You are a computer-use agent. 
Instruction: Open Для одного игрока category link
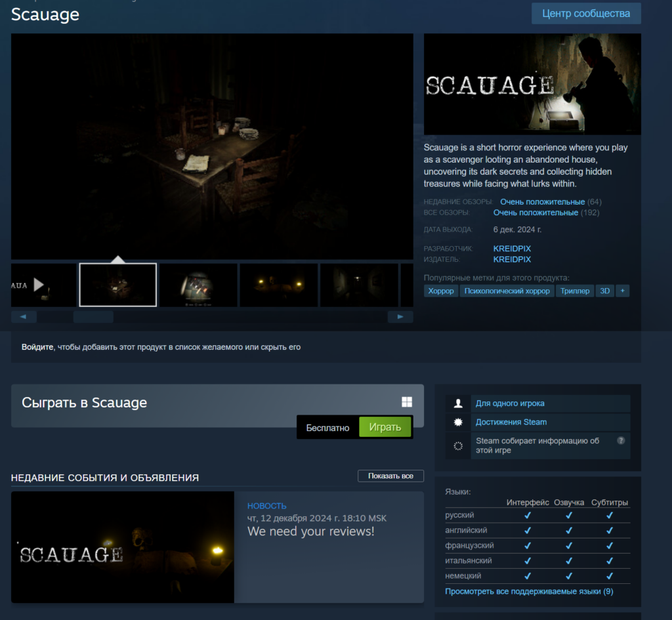click(510, 403)
